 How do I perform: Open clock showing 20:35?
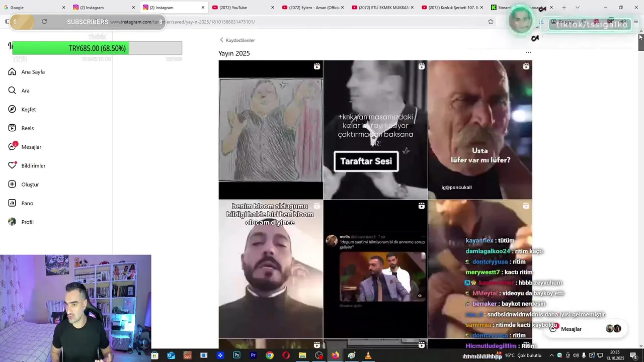pos(615,355)
